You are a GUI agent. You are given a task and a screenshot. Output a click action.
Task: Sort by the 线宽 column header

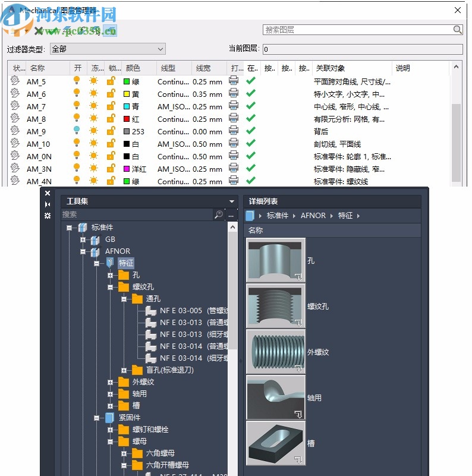(209, 68)
